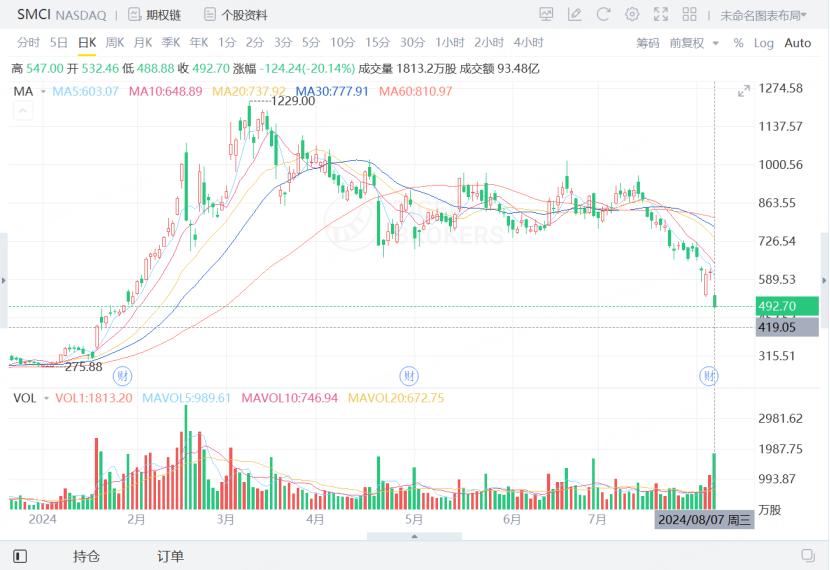Viewport: 830px width, 570px height.
Task: Switch to 5日 five-day tab
Action: (59, 42)
